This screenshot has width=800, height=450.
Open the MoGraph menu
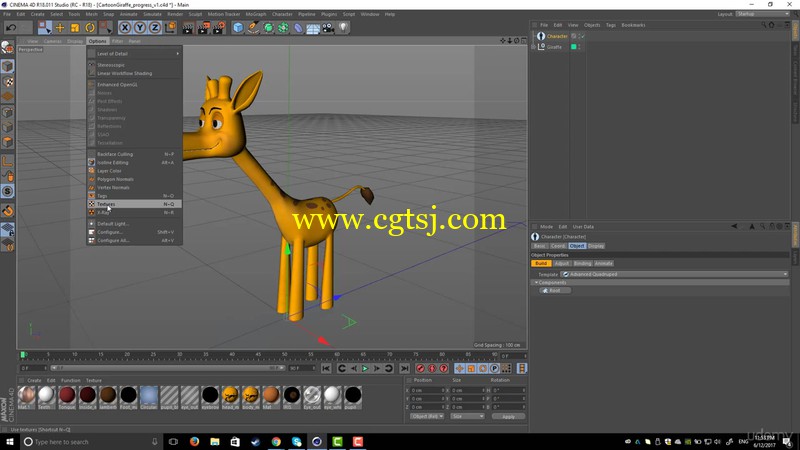click(256, 14)
